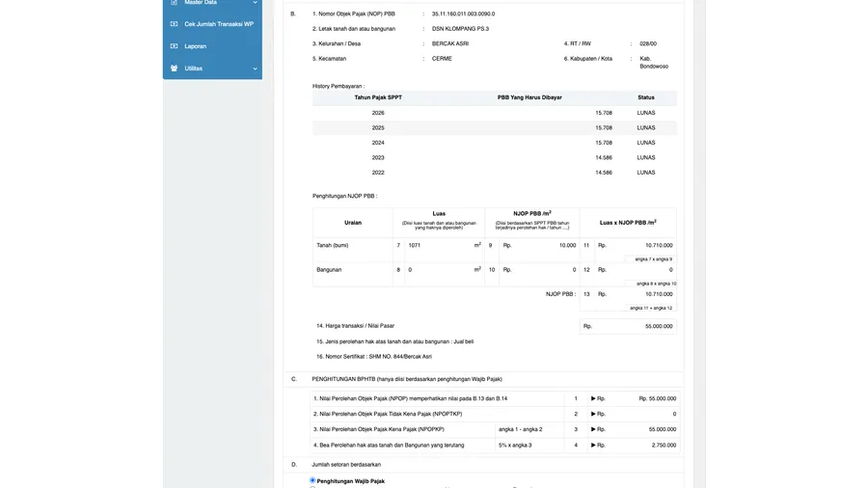Click the Uraian column header
Viewport: 868px width, 488px height.
click(x=353, y=223)
